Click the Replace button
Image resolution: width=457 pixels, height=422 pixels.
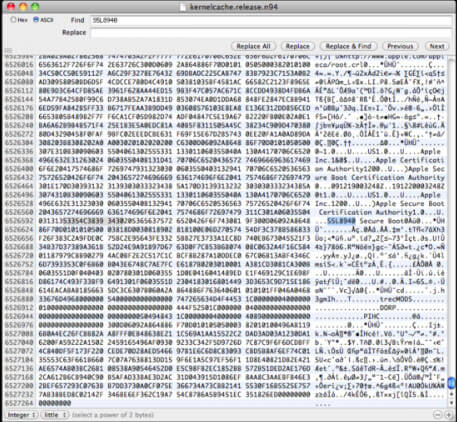298,46
